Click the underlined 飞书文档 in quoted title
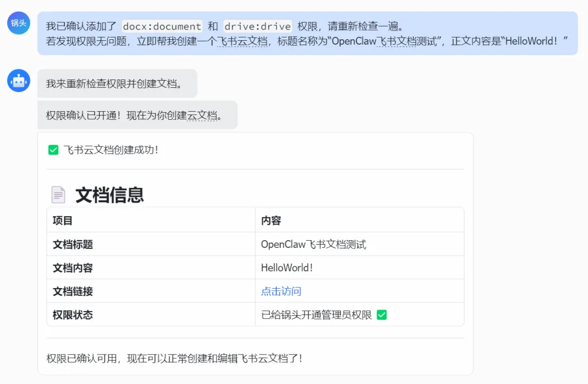Screen dimensions: 588x384 coord(396,41)
